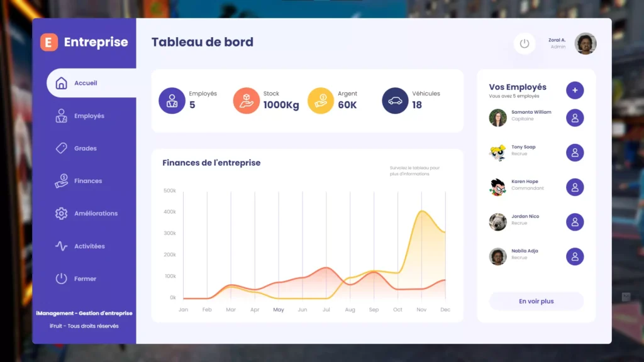
Task: Click the plus icon to add an employee
Action: pyautogui.click(x=575, y=90)
